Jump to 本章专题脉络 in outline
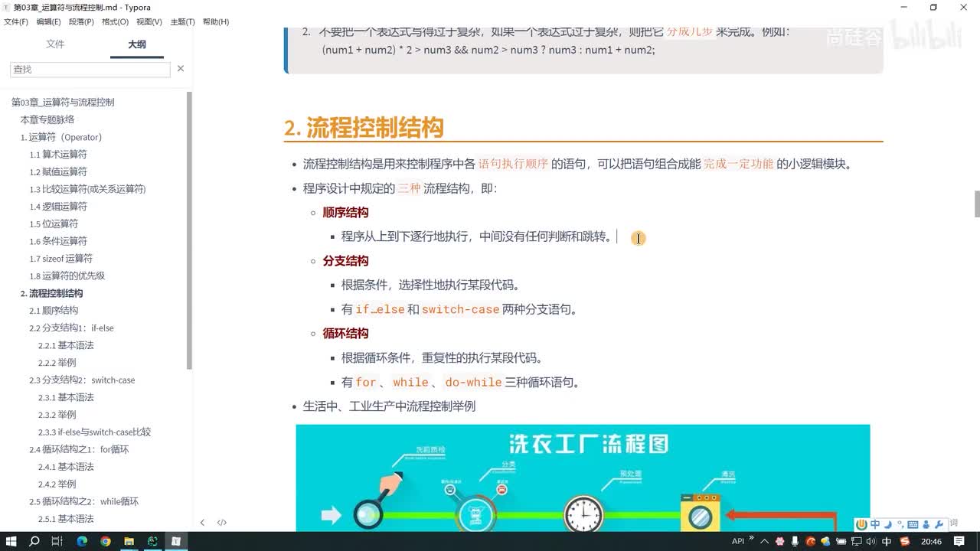 coord(47,120)
